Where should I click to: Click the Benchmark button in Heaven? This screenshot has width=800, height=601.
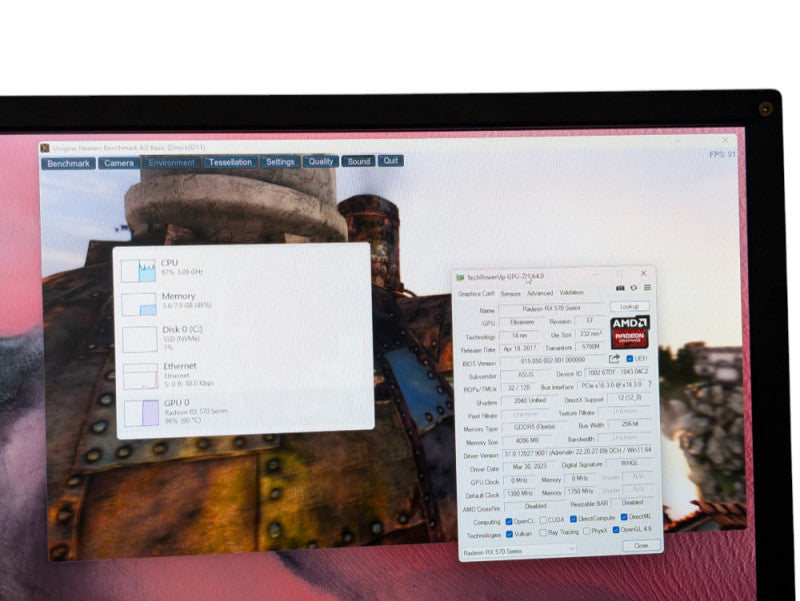(68, 164)
